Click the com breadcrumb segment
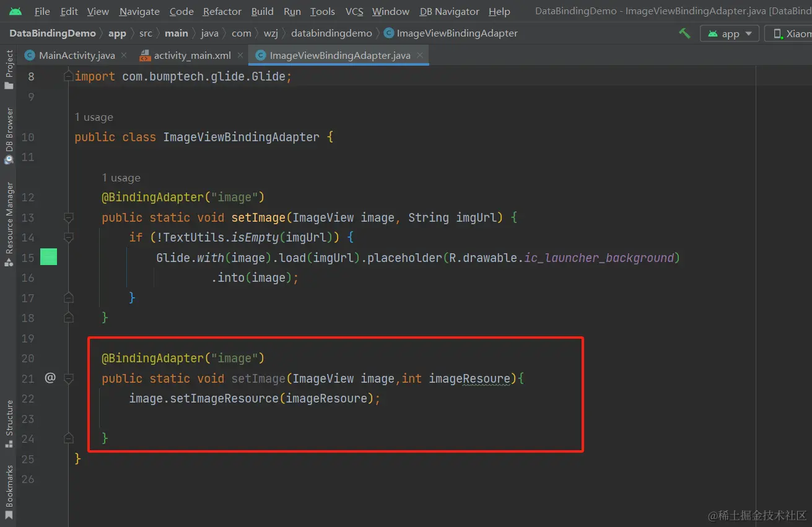 tap(242, 33)
